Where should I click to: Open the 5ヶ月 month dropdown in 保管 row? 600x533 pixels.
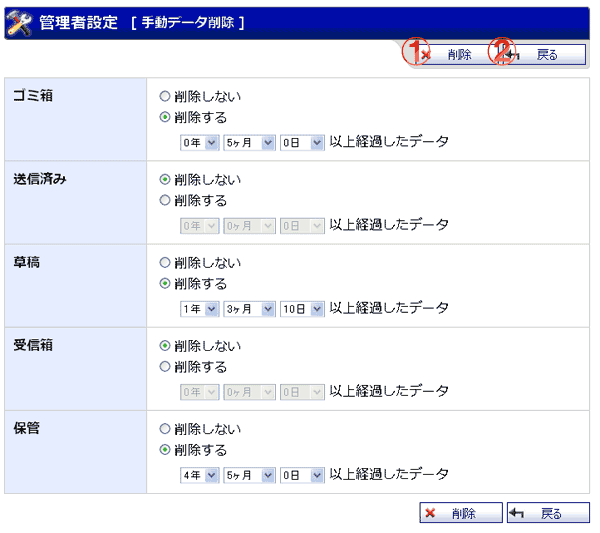(249, 475)
